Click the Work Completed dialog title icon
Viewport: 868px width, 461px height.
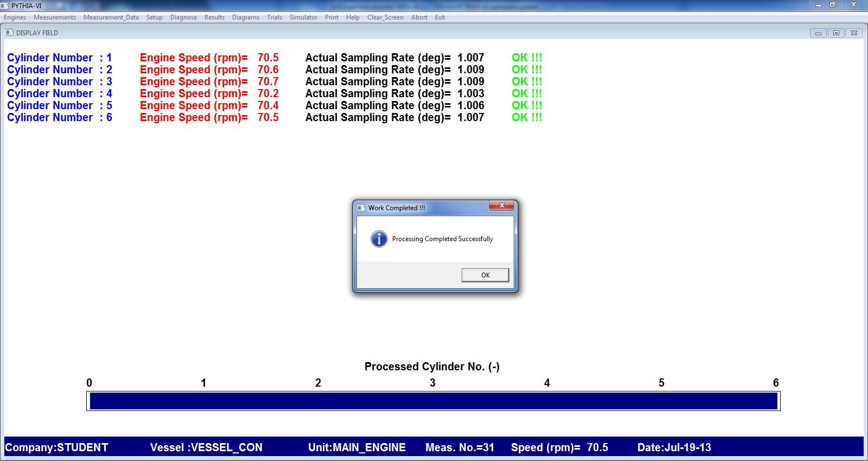361,208
